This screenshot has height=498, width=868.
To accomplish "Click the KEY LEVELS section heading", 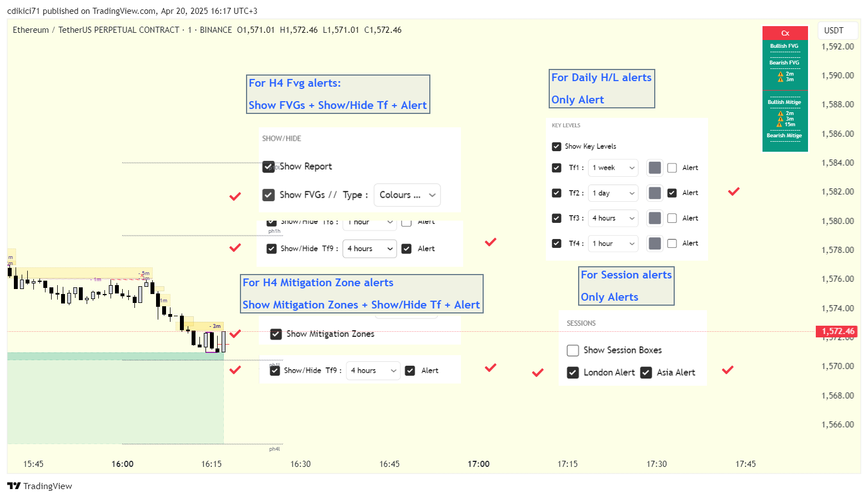I will (566, 126).
